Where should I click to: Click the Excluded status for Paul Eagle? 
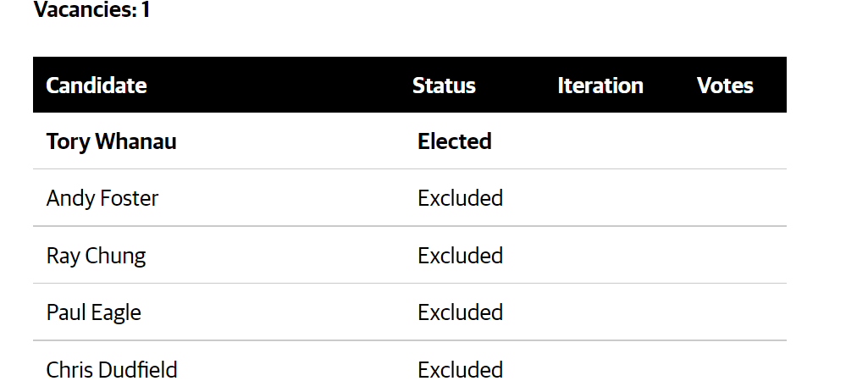pos(460,312)
